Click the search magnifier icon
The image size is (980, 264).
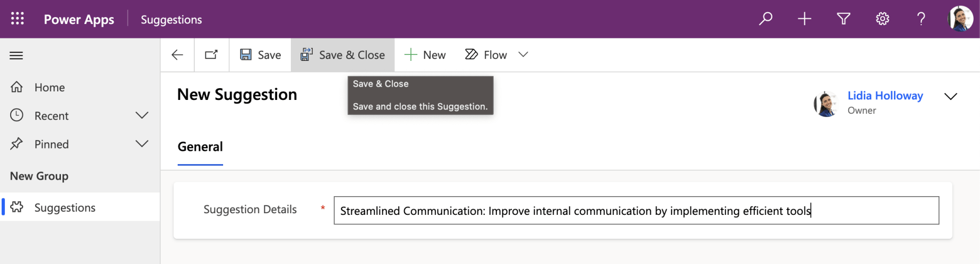(765, 19)
